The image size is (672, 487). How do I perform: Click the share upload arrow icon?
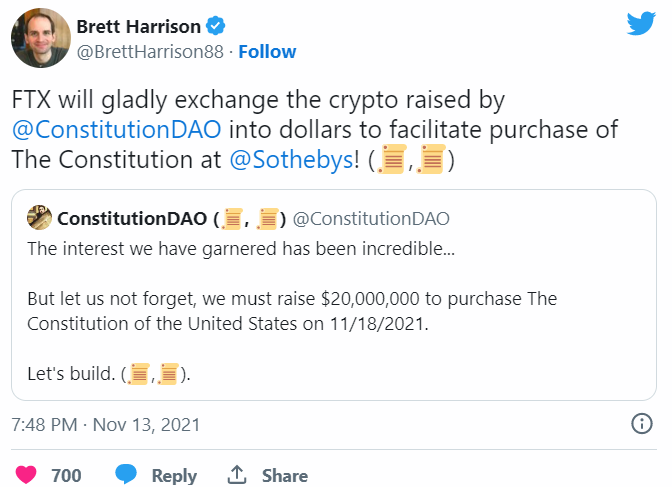tap(237, 475)
